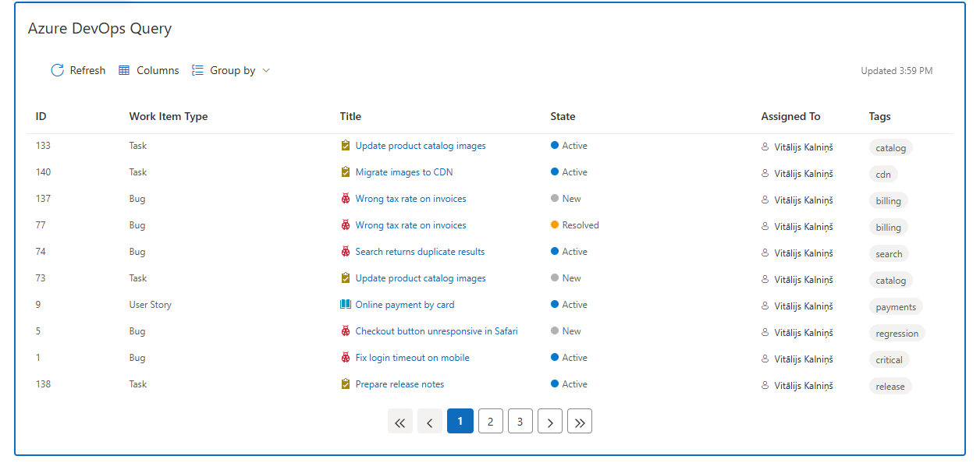This screenshot has height=463, width=980.
Task: Click the Updated 3:59 PM timestamp
Action: 897,71
